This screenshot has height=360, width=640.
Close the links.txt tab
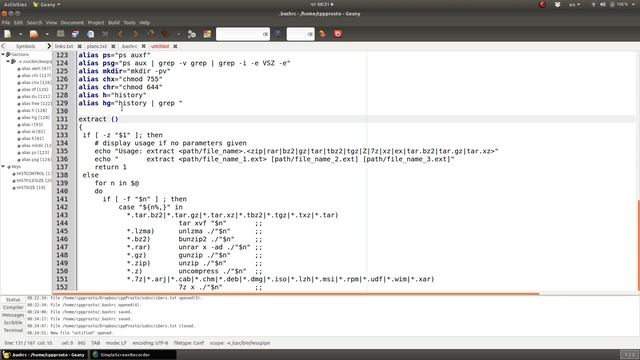click(x=80, y=47)
